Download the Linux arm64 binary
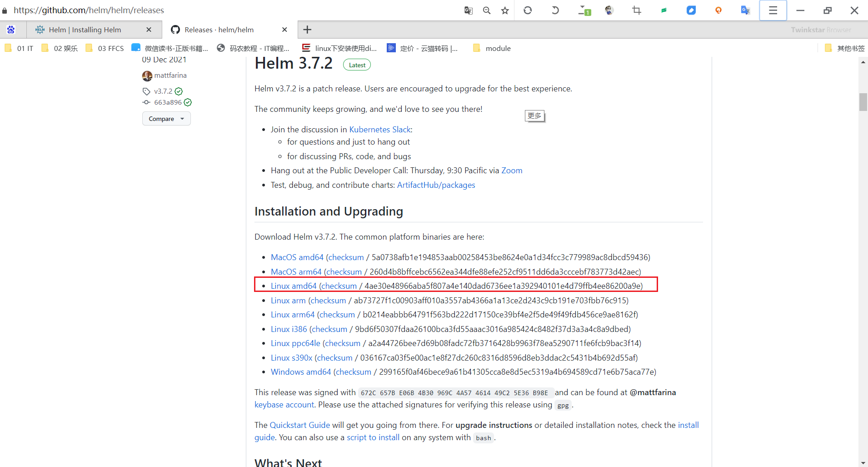Image resolution: width=868 pixels, height=467 pixels. point(293,315)
